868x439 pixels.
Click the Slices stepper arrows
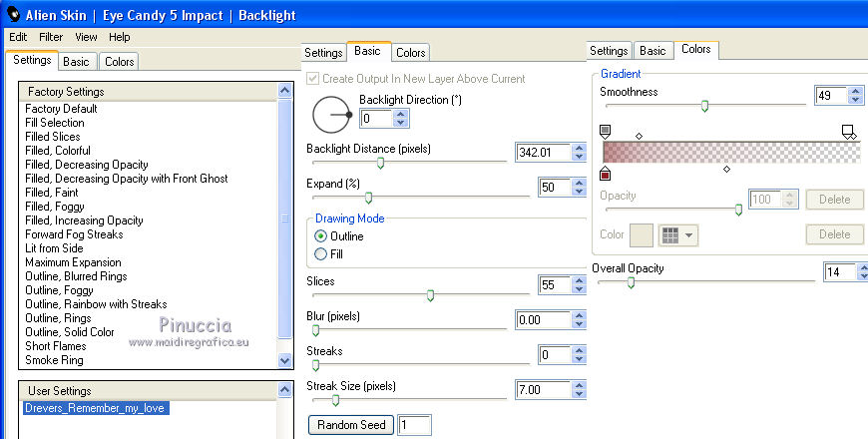579,284
